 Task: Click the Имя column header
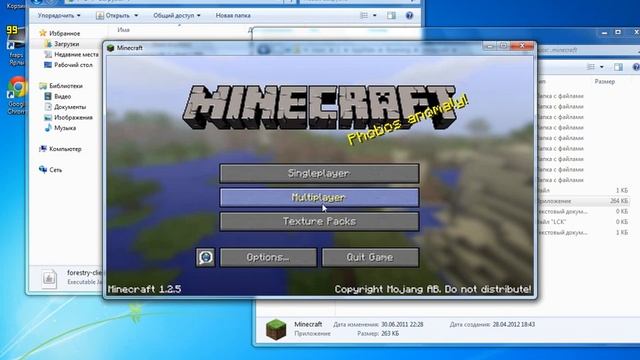click(123, 30)
